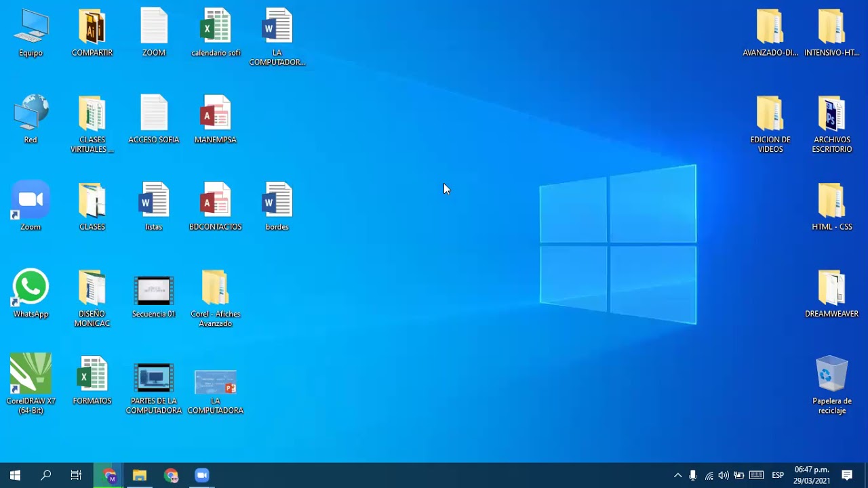
Task: Select the Zoom shortcut on the desktop
Action: (31, 206)
